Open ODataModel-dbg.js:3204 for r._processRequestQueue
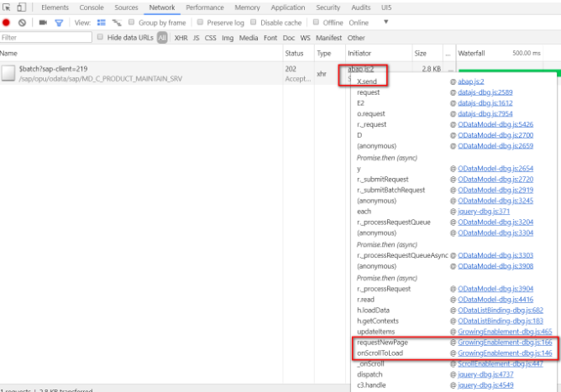The image size is (561, 392). tap(495, 222)
